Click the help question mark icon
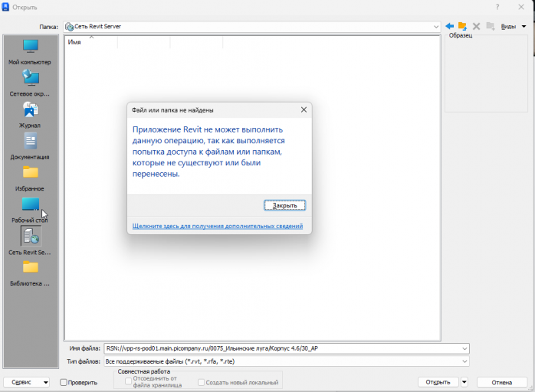 (x=497, y=7)
